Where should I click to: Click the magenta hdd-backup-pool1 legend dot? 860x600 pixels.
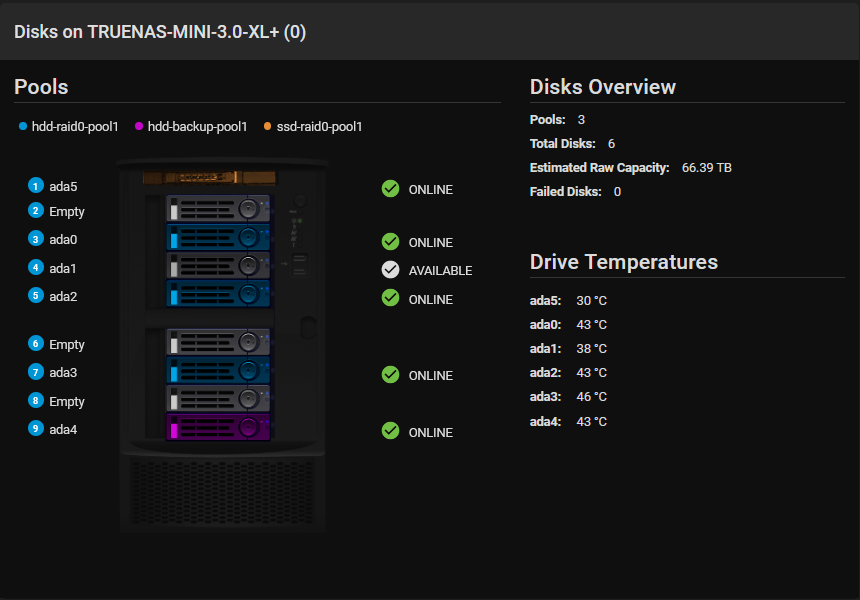click(x=139, y=127)
